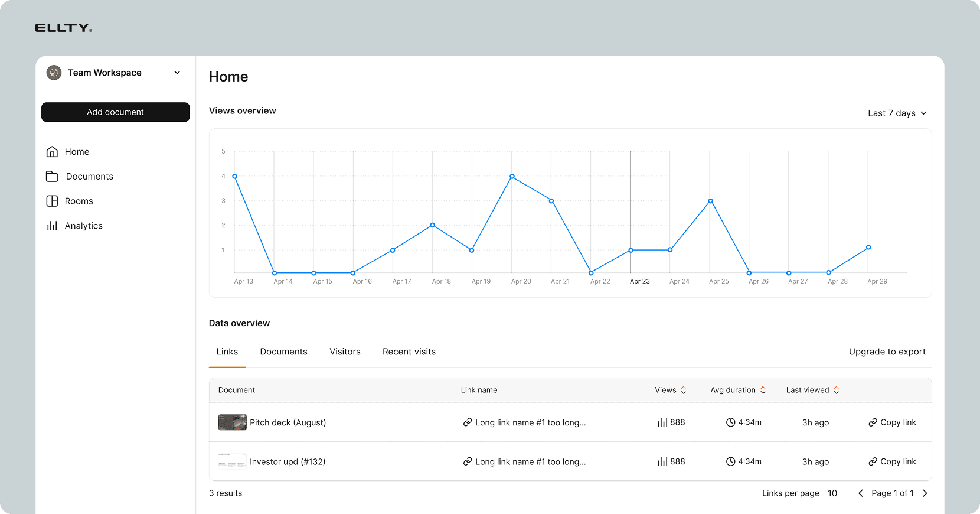Go to next page using right arrow
This screenshot has width=980, height=514.
coord(925,493)
